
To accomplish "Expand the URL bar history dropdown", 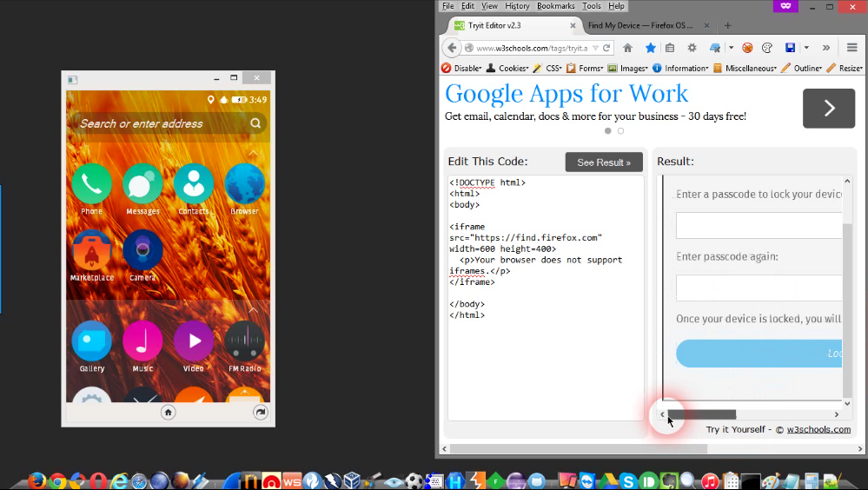I will (596, 48).
